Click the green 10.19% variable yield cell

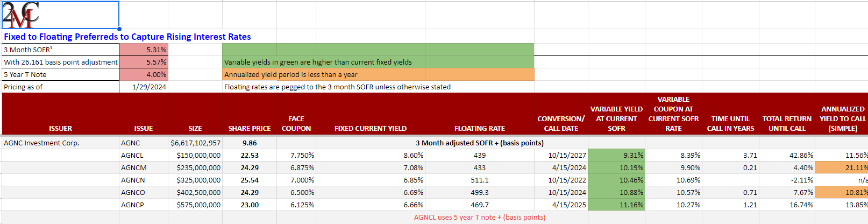coord(616,167)
